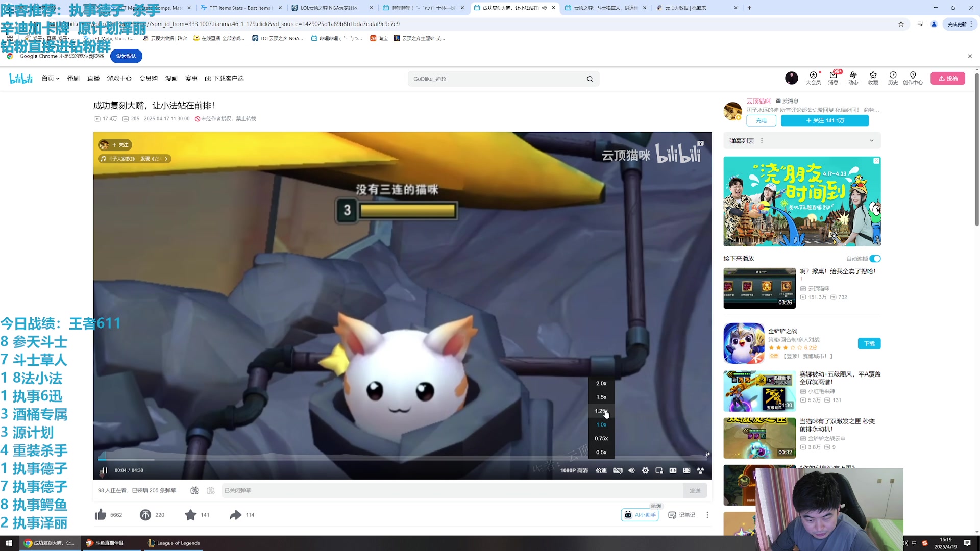
Task: Open 下载客户端 download link
Action: 225,78
